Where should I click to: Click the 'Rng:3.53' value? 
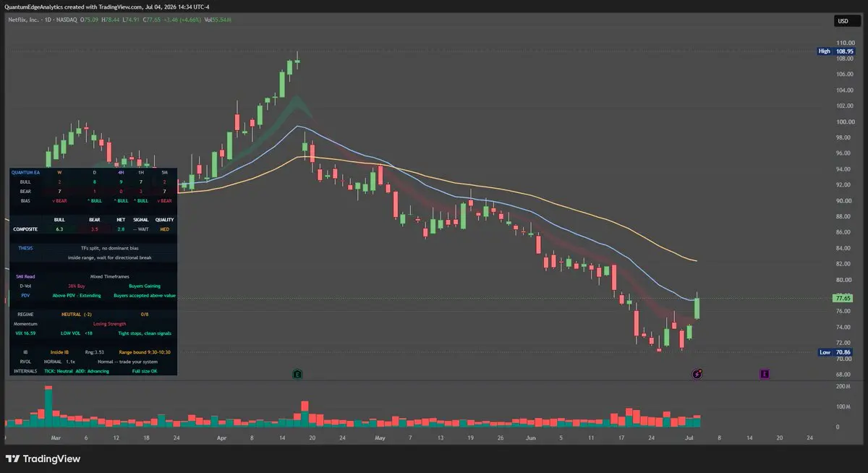point(95,351)
